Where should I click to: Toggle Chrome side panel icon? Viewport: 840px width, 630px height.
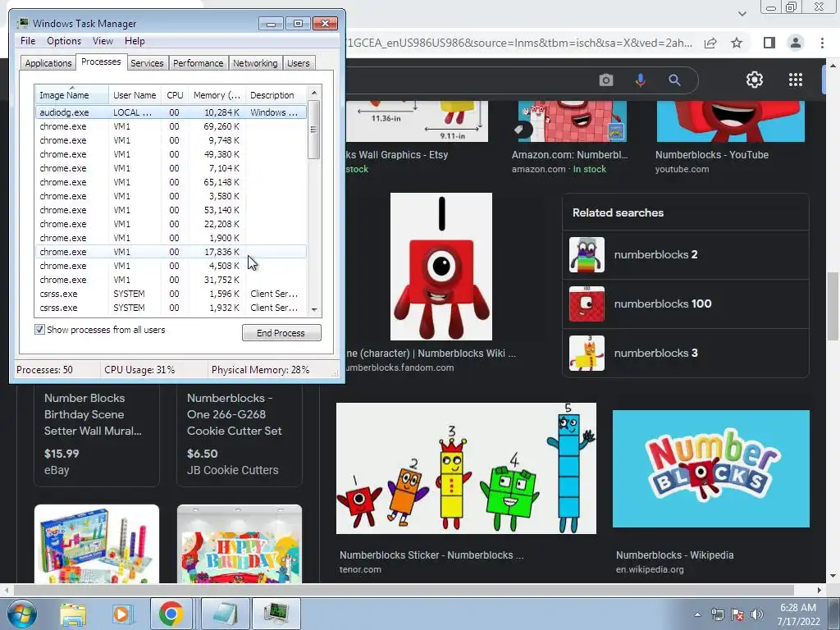769,43
